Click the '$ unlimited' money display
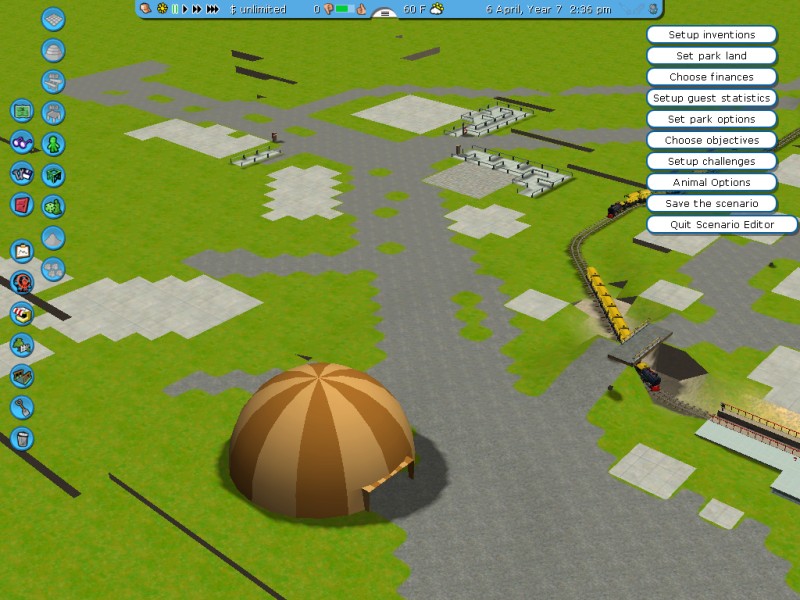Image resolution: width=800 pixels, height=600 pixels. (x=258, y=9)
